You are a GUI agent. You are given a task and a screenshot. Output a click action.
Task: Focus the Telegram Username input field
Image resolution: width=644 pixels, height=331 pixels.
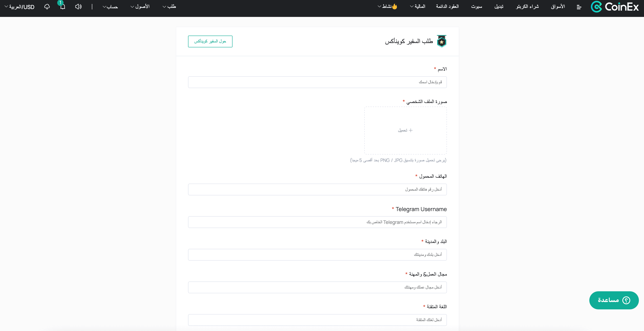[x=317, y=222]
